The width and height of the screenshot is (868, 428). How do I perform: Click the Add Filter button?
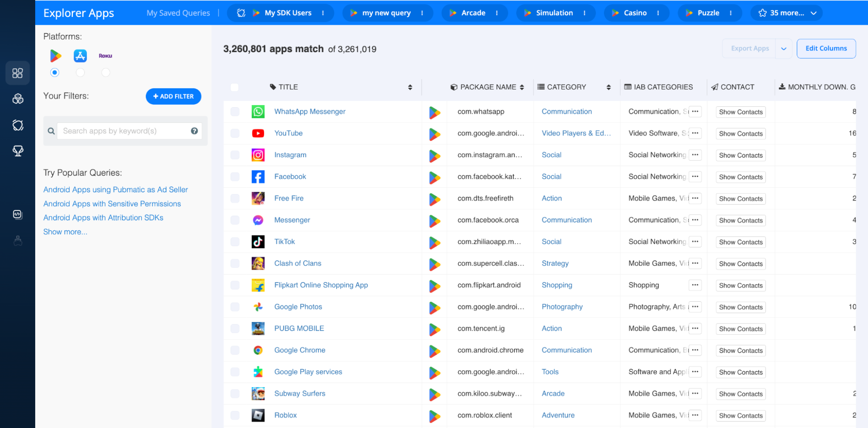[174, 96]
